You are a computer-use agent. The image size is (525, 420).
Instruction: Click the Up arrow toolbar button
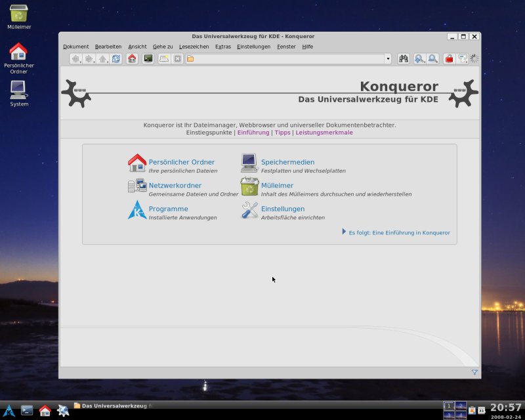(103, 59)
